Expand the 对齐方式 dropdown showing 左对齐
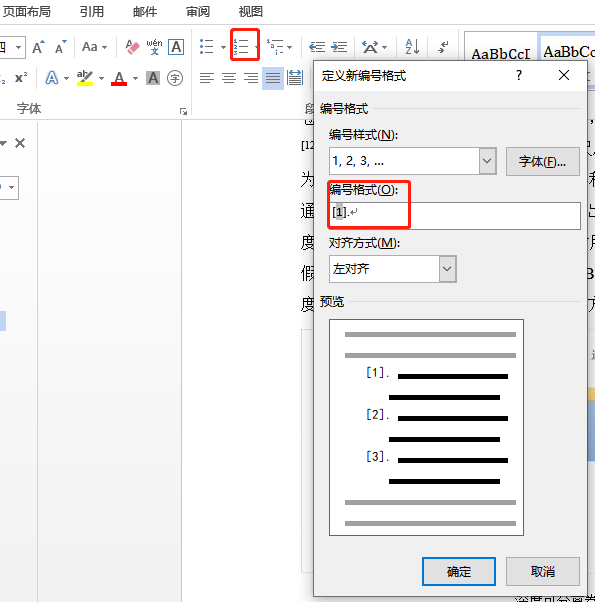Screen dimensions: 595x602 click(x=447, y=269)
